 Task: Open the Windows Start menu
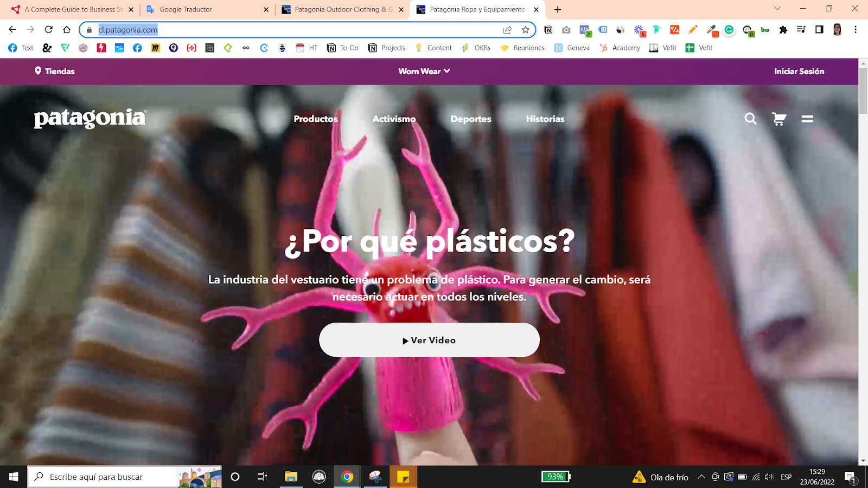tap(14, 477)
